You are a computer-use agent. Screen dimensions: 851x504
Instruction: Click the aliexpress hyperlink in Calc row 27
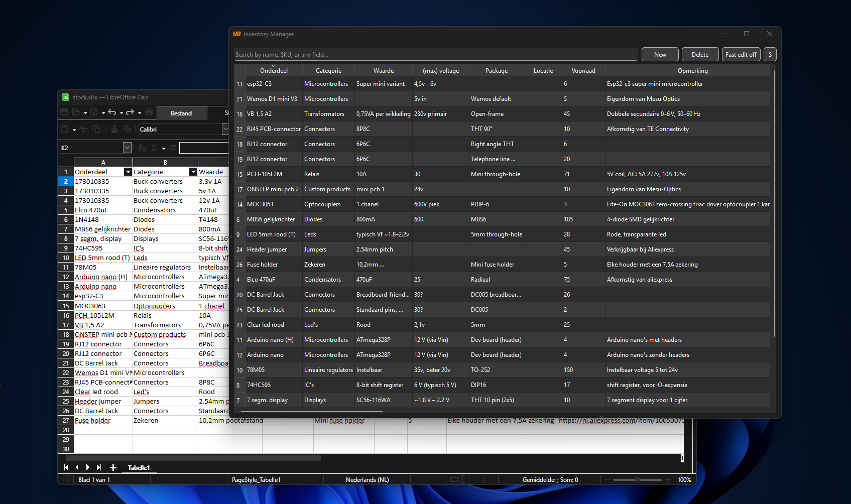tap(621, 420)
